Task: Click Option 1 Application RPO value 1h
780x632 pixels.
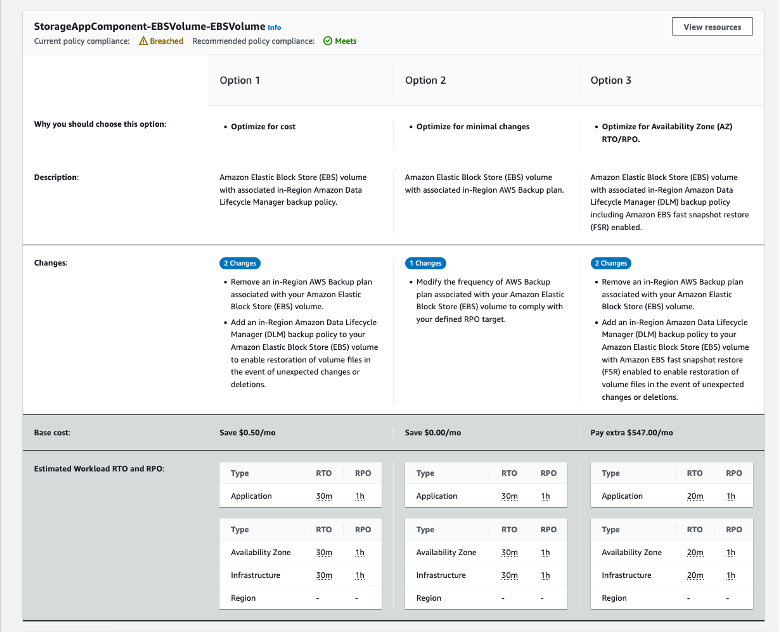Action: pos(360,496)
